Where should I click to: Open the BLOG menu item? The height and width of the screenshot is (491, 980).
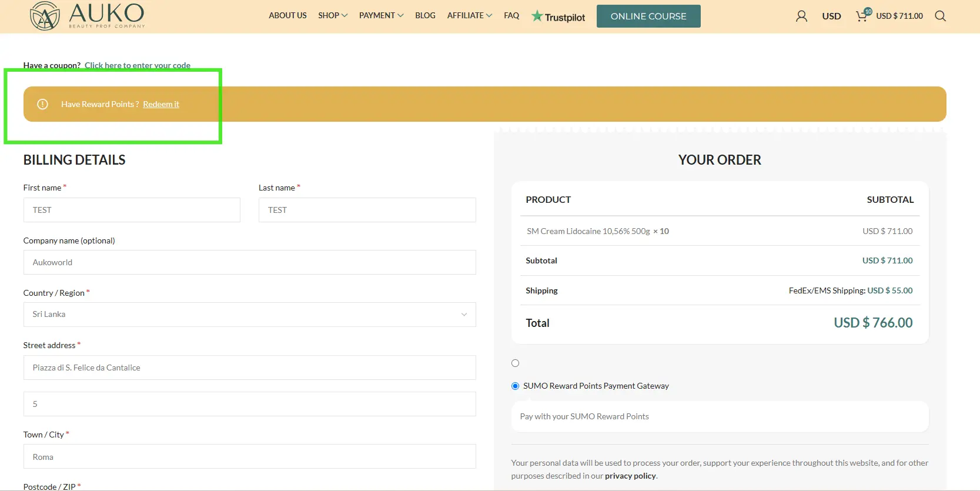tap(425, 15)
